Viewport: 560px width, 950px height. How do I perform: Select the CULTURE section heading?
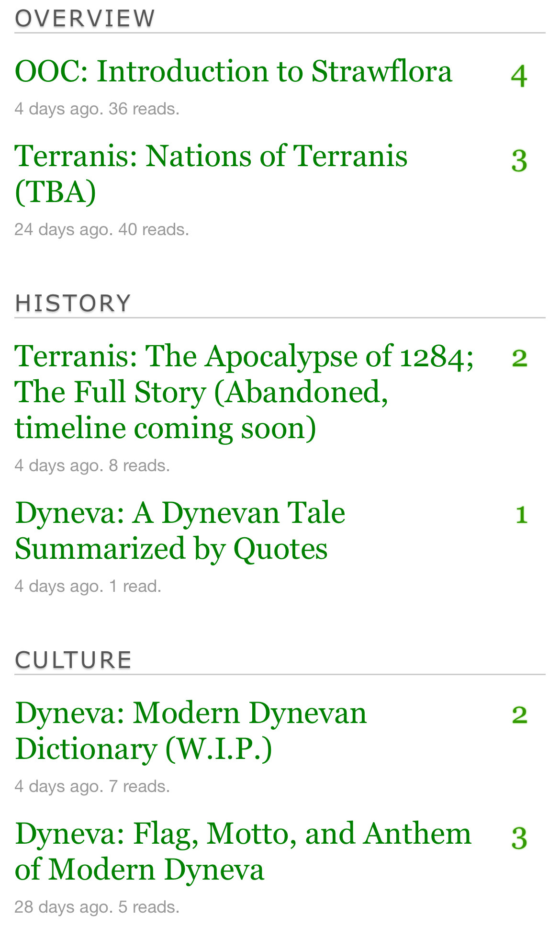73,660
